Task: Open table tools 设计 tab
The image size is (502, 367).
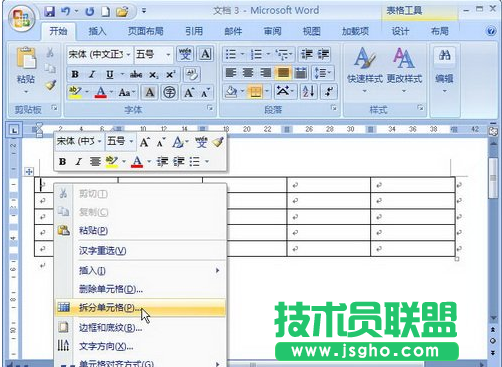Action: (x=400, y=31)
